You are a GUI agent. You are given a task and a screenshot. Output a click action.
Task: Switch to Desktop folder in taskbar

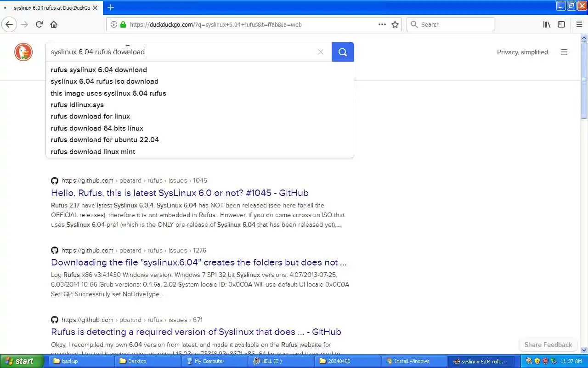coord(147,361)
